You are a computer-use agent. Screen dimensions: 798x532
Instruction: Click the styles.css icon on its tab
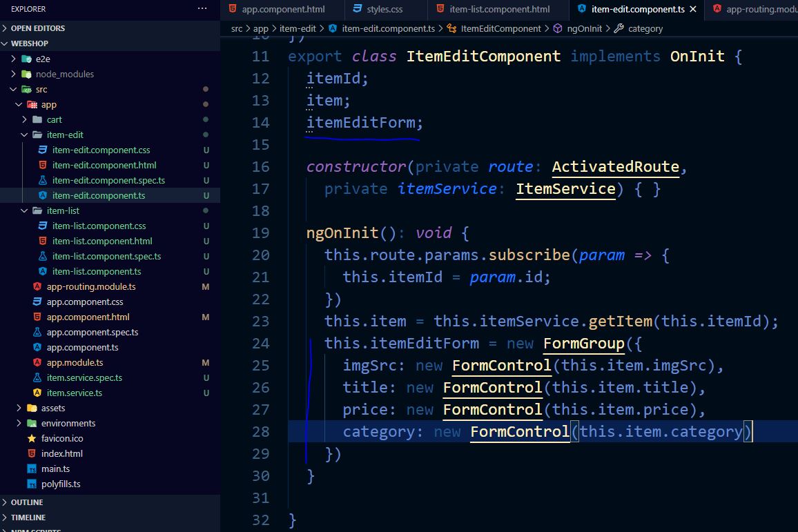[x=355, y=9]
